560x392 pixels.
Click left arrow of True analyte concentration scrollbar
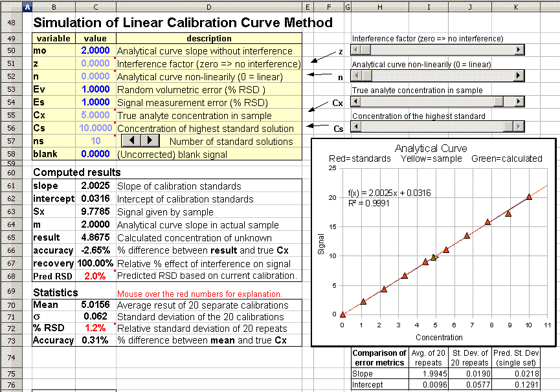[x=356, y=102]
